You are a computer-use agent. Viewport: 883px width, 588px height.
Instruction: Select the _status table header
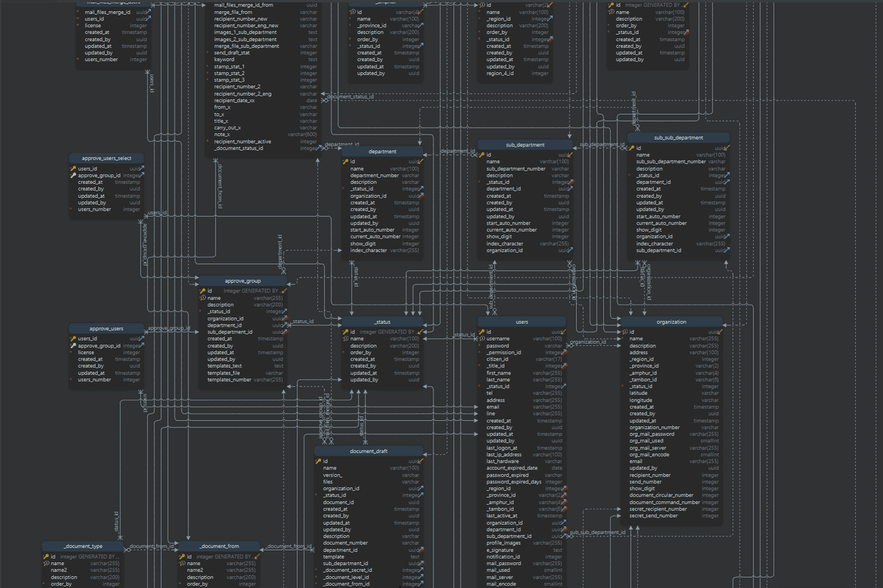(x=382, y=322)
